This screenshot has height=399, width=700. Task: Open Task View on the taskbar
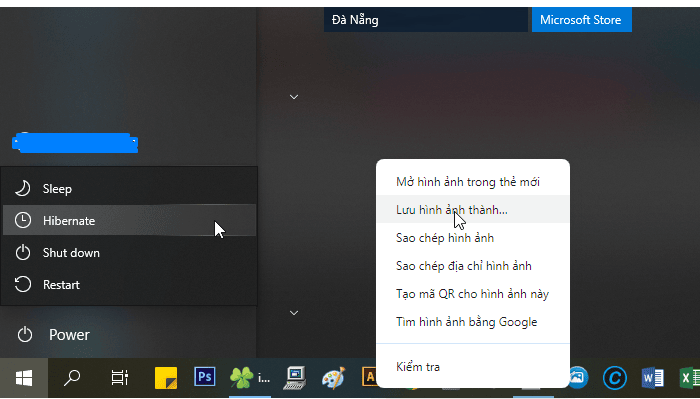coord(120,378)
